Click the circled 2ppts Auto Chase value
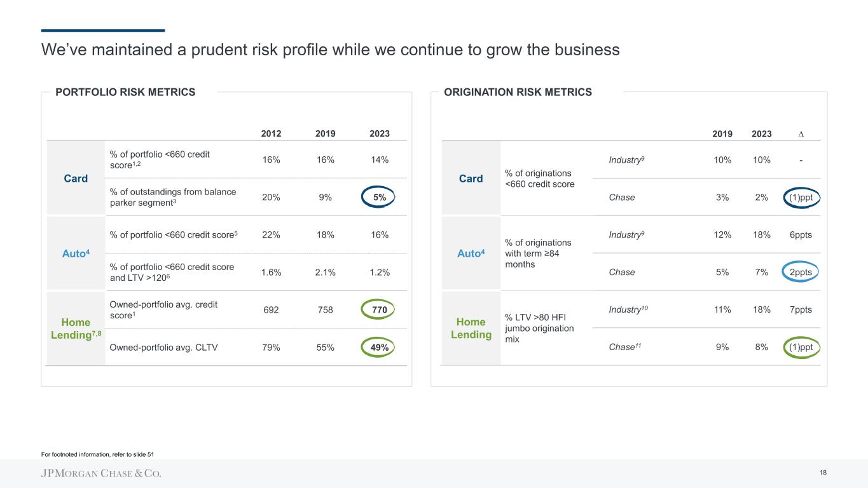This screenshot has width=868, height=488. [801, 272]
